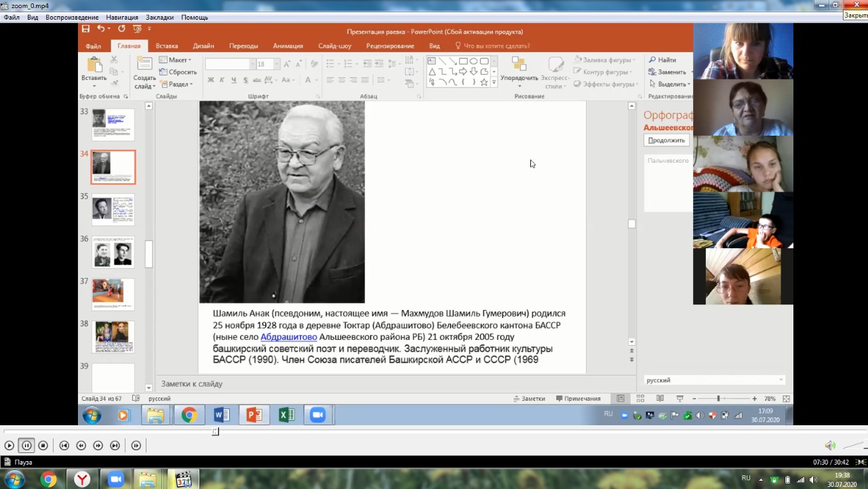Toggle the Примечания comments pane

578,399
